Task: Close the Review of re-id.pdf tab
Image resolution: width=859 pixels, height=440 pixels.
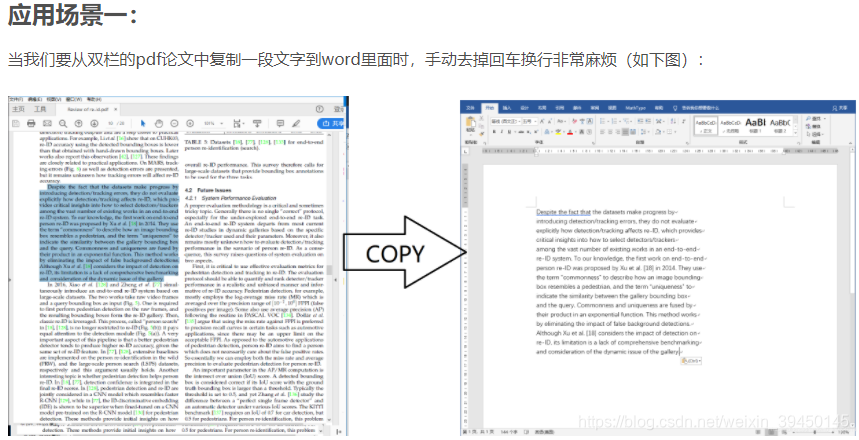Action: coord(116,109)
